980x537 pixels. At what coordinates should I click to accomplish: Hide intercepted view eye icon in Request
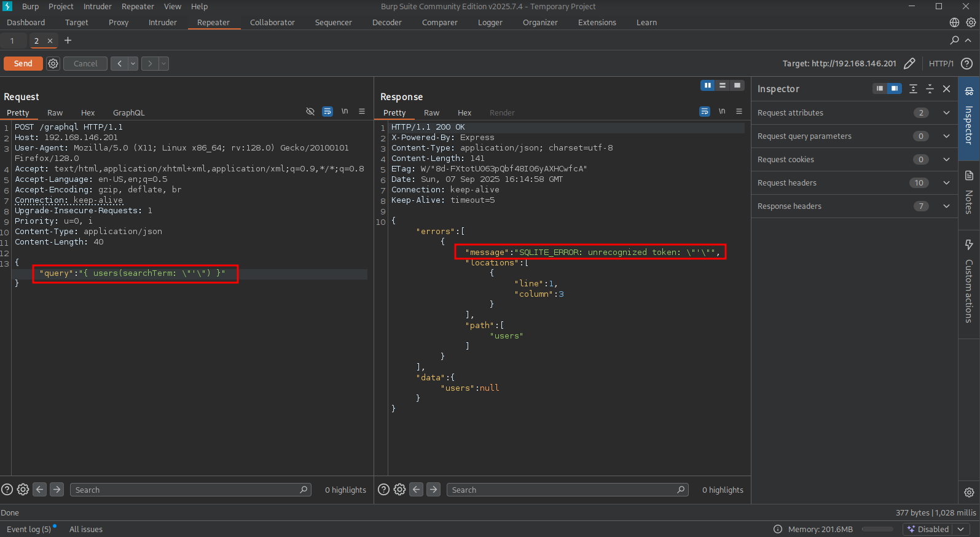(310, 112)
